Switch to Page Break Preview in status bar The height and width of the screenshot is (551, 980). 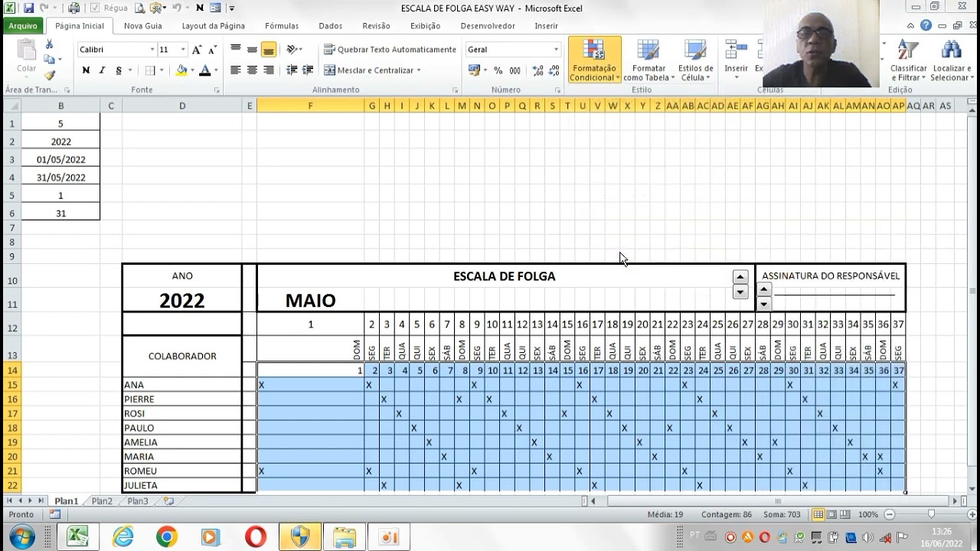pyautogui.click(x=845, y=515)
